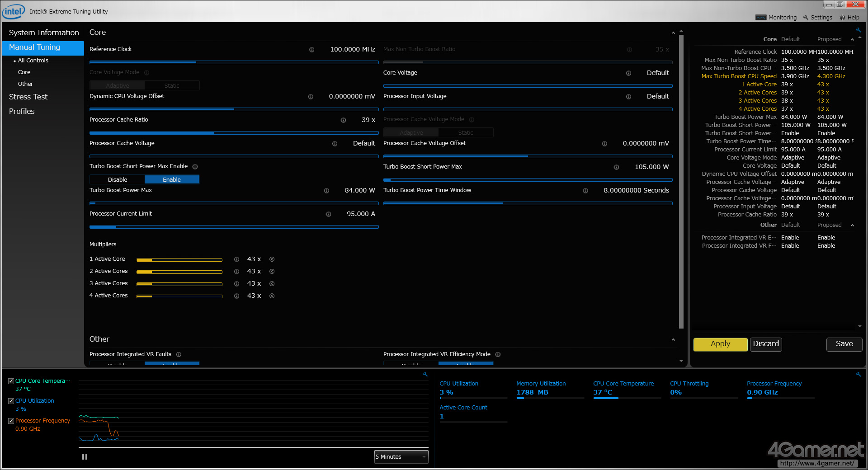Apply the proposed tuning settings
868x470 pixels.
coord(720,344)
